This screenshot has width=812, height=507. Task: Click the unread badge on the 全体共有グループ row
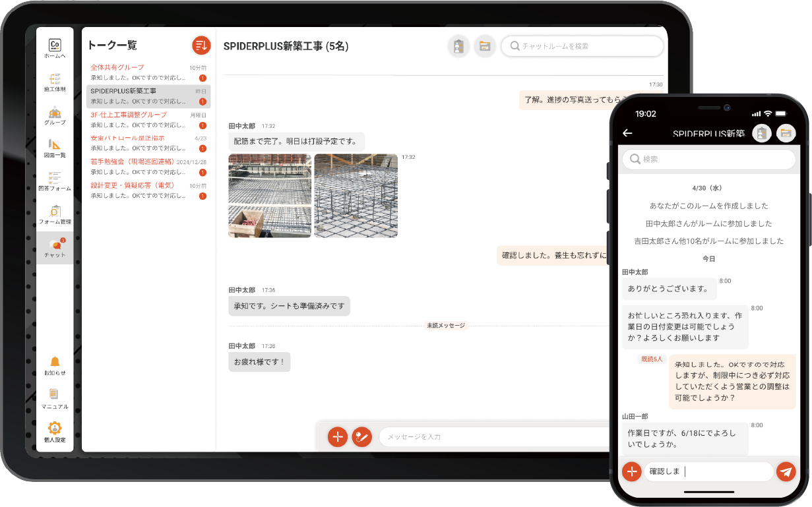pyautogui.click(x=203, y=78)
